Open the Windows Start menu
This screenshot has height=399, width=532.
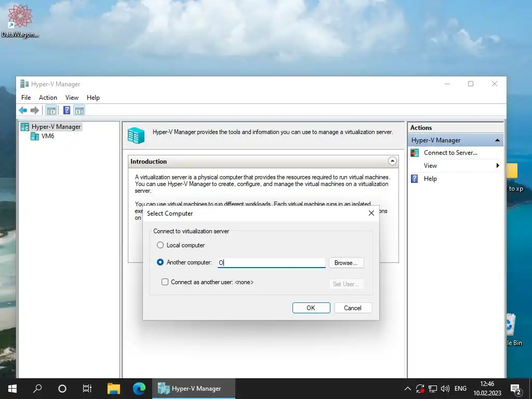coord(12,389)
